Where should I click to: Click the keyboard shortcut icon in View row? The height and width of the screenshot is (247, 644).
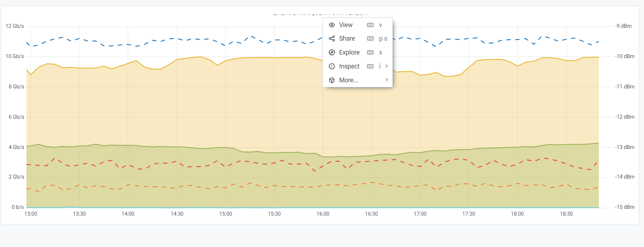[x=370, y=25]
